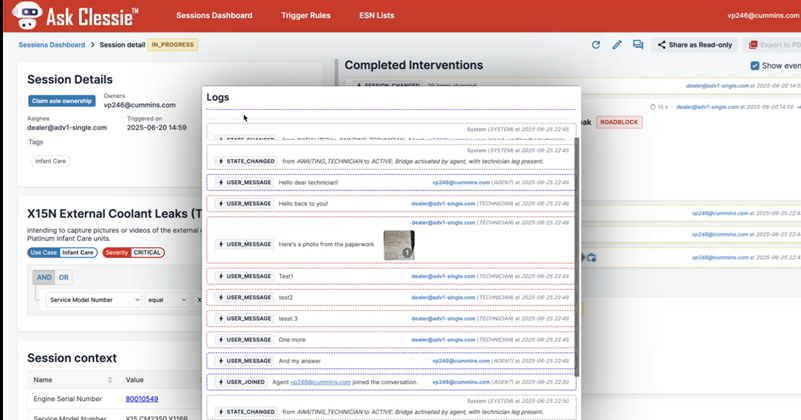Click the 'Test1' message text
The image size is (801, 420).
click(286, 276)
